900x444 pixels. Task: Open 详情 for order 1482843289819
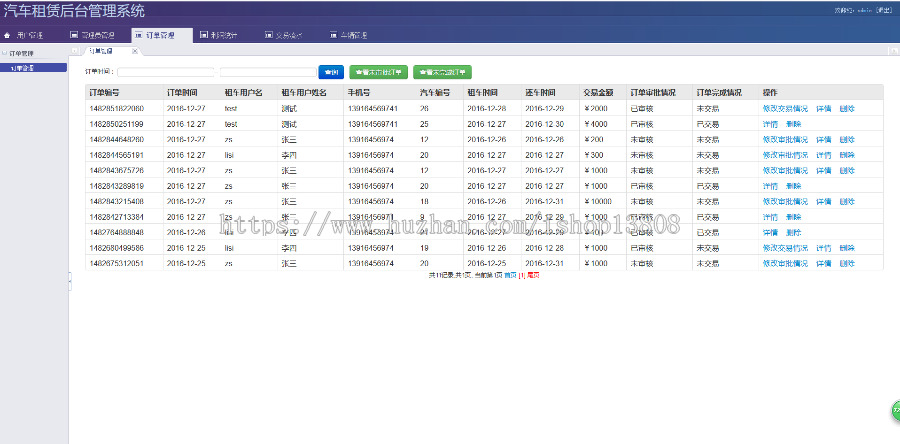[x=770, y=186]
